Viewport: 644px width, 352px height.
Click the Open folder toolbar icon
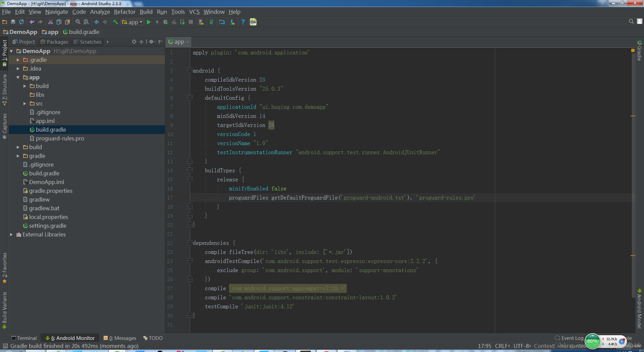(x=5, y=22)
